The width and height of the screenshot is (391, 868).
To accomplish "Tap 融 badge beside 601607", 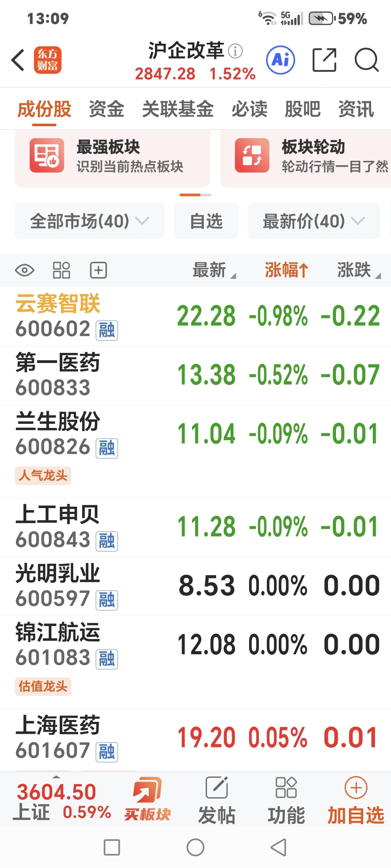I will pos(107,752).
